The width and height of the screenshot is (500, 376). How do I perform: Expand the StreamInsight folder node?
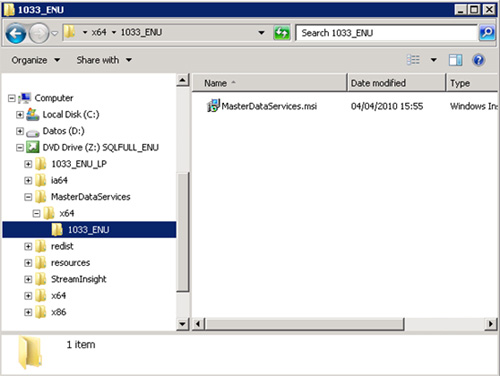coord(28,279)
